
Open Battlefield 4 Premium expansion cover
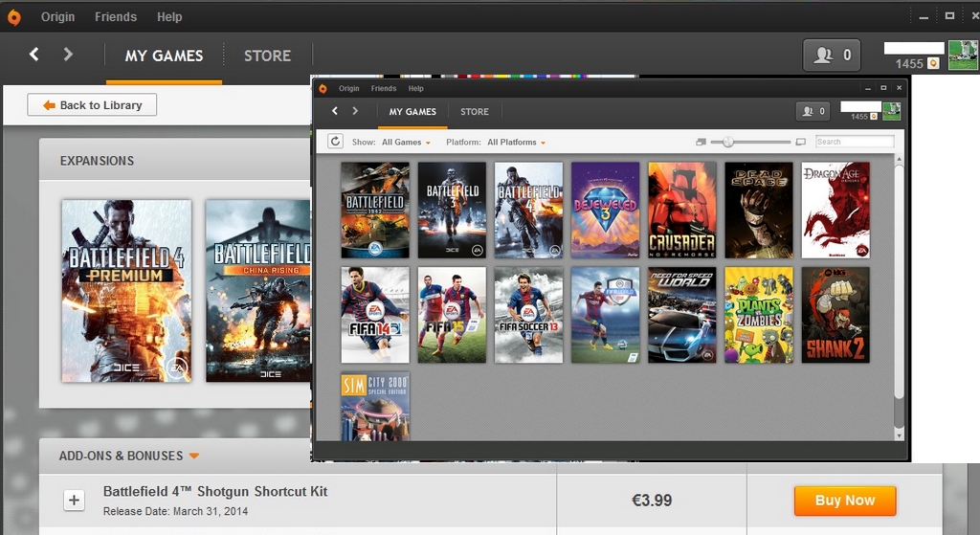click(126, 291)
